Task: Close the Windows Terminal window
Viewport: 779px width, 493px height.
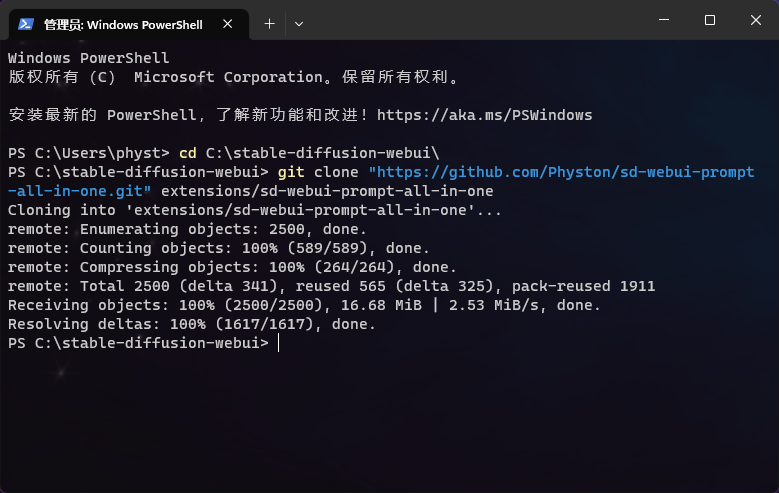Action: coord(755,20)
